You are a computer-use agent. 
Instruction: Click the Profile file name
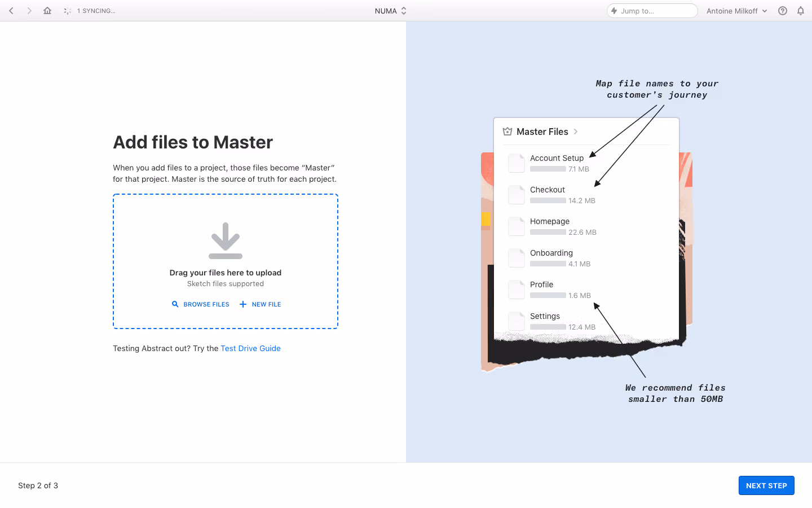pos(541,284)
